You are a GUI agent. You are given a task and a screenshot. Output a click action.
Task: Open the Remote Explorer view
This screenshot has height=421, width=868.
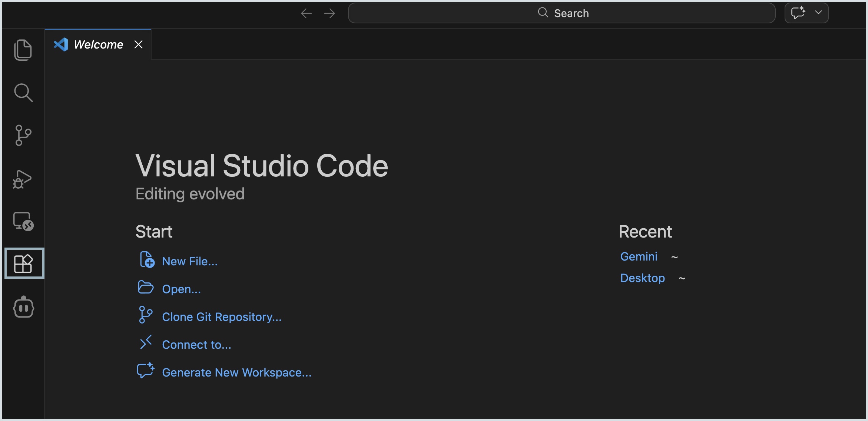23,222
